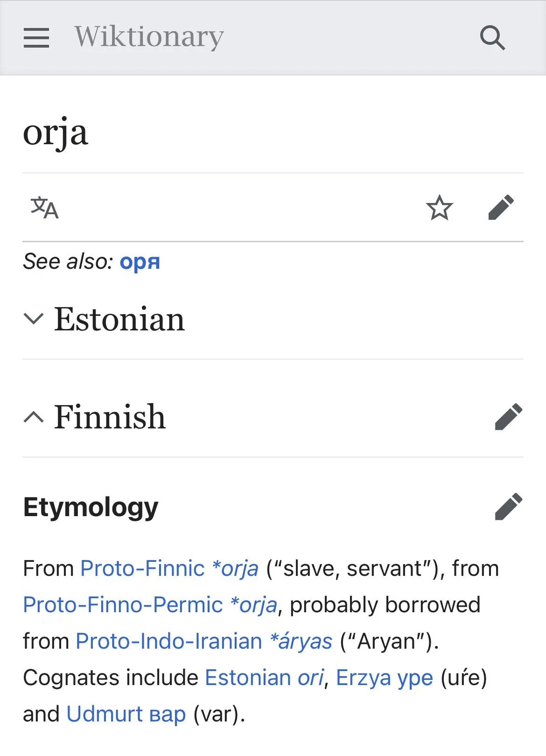The height and width of the screenshot is (756, 546).
Task: Click the Wiktionary site logo
Action: [149, 37]
